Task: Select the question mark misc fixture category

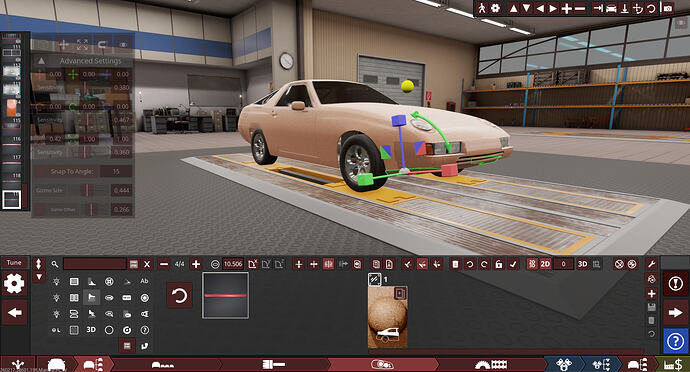Action: [x=144, y=330]
